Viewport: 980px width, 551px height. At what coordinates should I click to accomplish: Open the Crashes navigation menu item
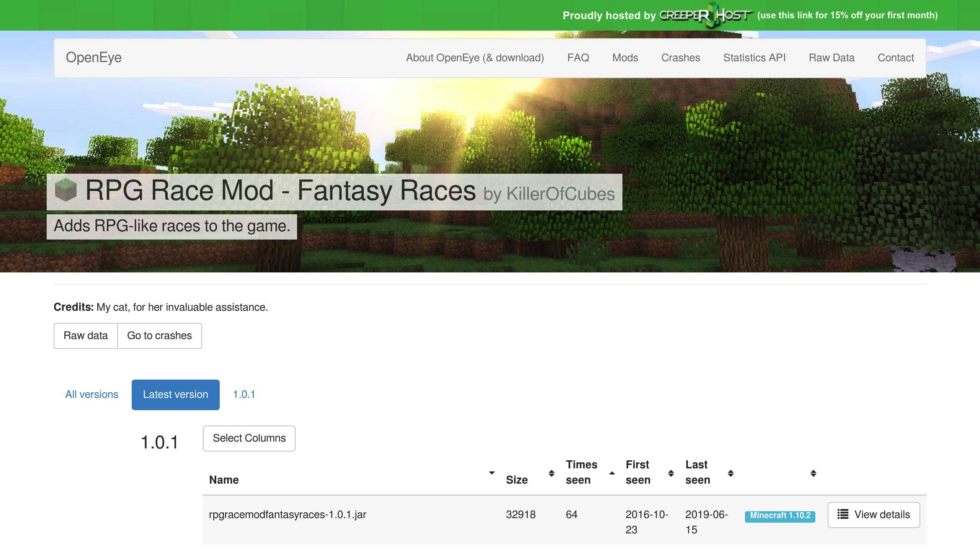click(681, 57)
